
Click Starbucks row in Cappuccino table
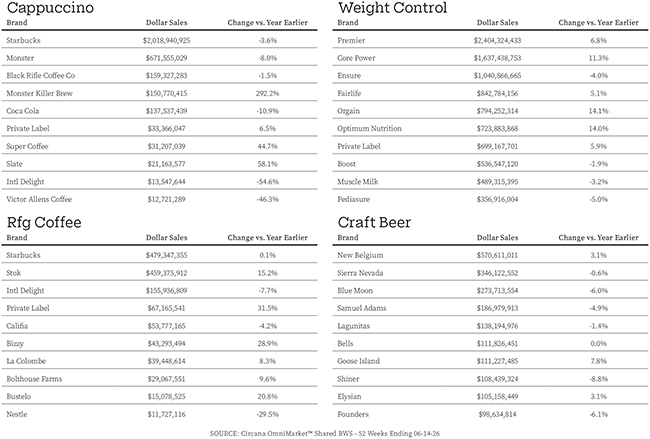tap(160, 40)
